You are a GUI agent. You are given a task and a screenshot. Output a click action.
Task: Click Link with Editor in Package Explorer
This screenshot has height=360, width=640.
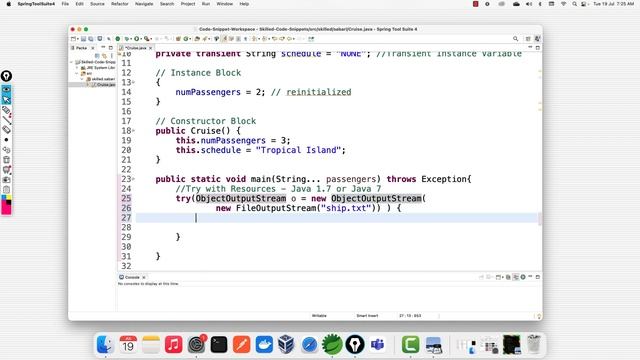[104, 56]
